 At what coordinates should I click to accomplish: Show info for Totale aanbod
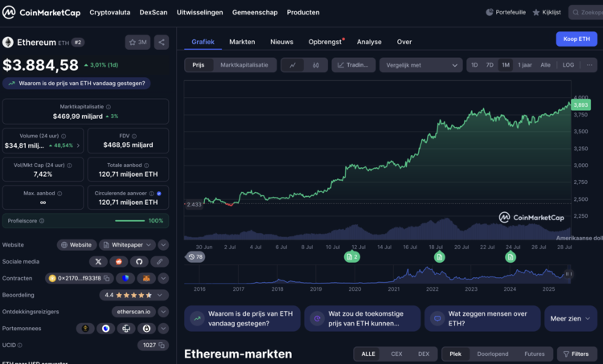click(x=146, y=166)
